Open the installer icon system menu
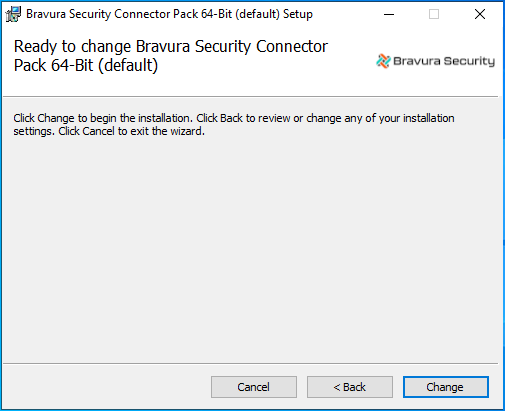The width and height of the screenshot is (505, 411). tap(13, 14)
